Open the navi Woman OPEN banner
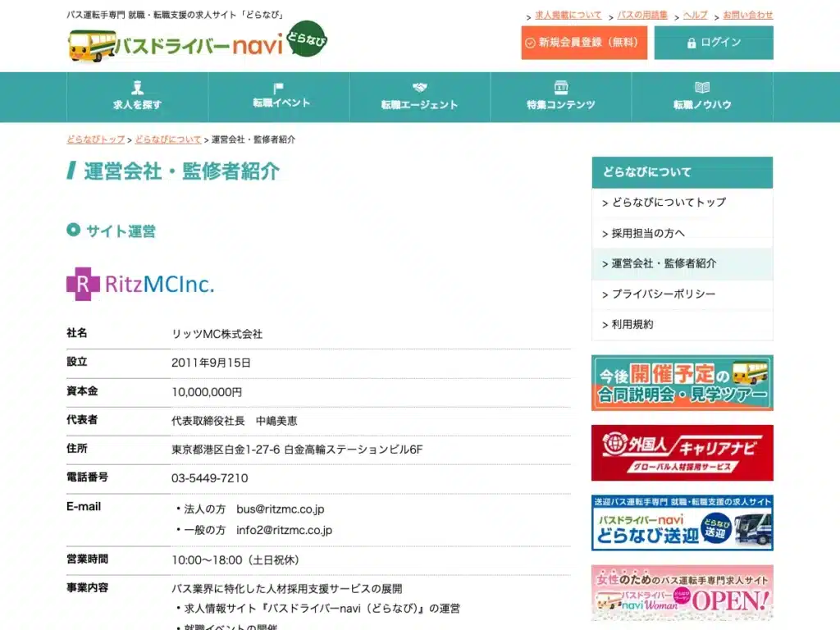The width and height of the screenshot is (840, 630). 682,592
